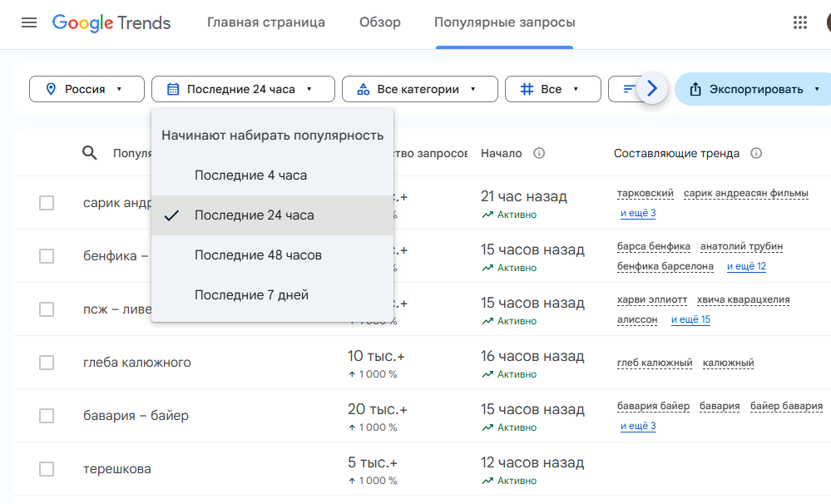Viewport: 831px width, 504px height.
Task: Open the Последние 24 часа time dropdown
Action: pos(243,89)
